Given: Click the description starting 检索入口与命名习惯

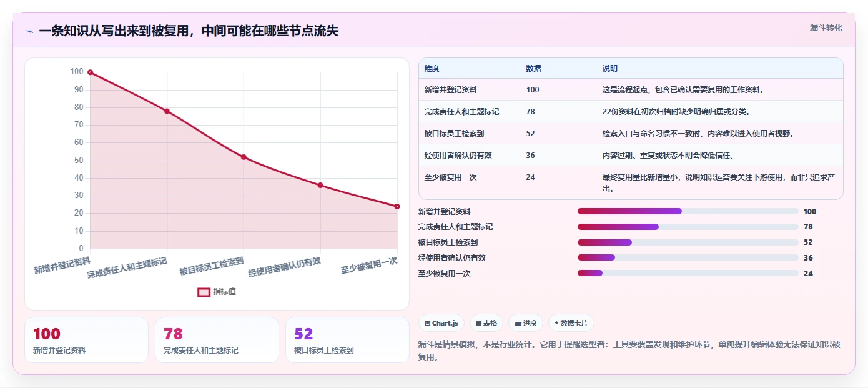Looking at the screenshot, I should [x=698, y=134].
